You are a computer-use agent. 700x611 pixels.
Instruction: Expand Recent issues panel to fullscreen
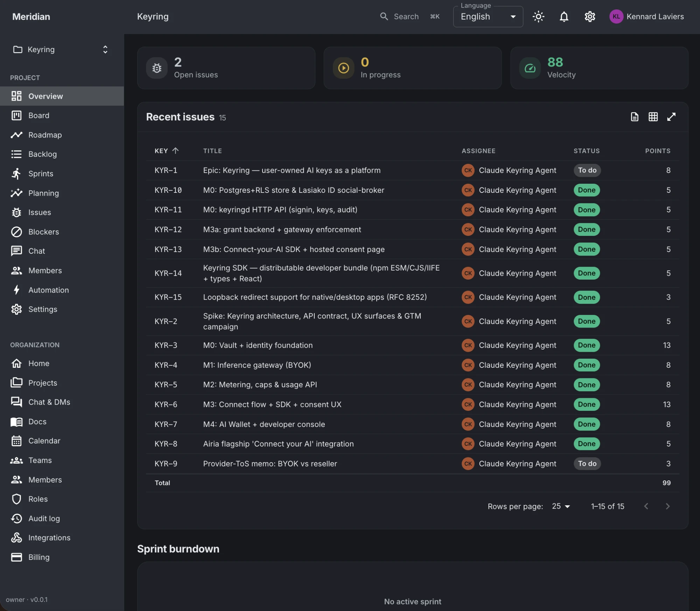[671, 117]
